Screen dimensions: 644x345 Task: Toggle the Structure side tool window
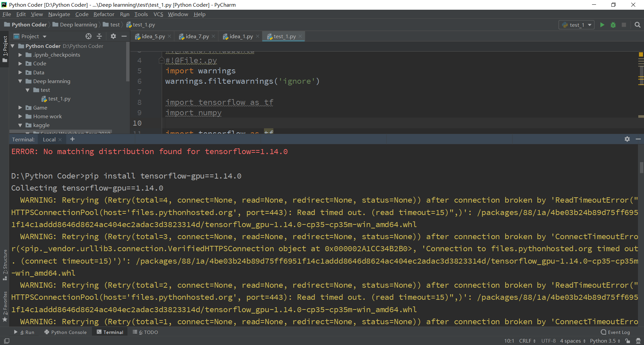(5, 265)
